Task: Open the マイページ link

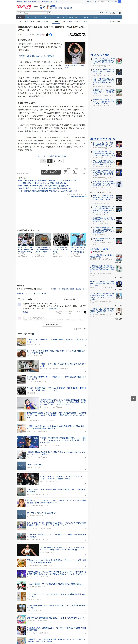Action: (x=103, y=13)
